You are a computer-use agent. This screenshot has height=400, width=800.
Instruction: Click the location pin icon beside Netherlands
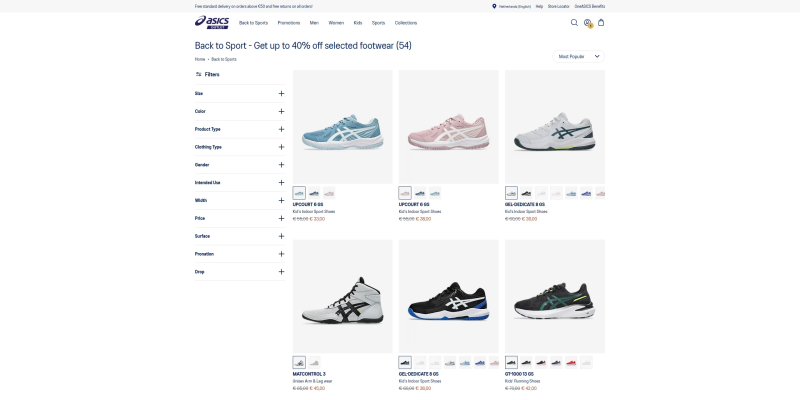click(x=494, y=6)
